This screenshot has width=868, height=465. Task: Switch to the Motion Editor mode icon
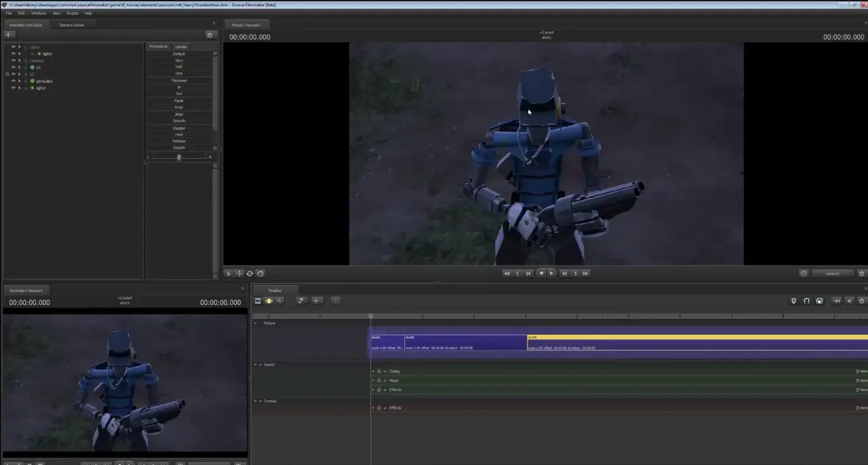269,301
